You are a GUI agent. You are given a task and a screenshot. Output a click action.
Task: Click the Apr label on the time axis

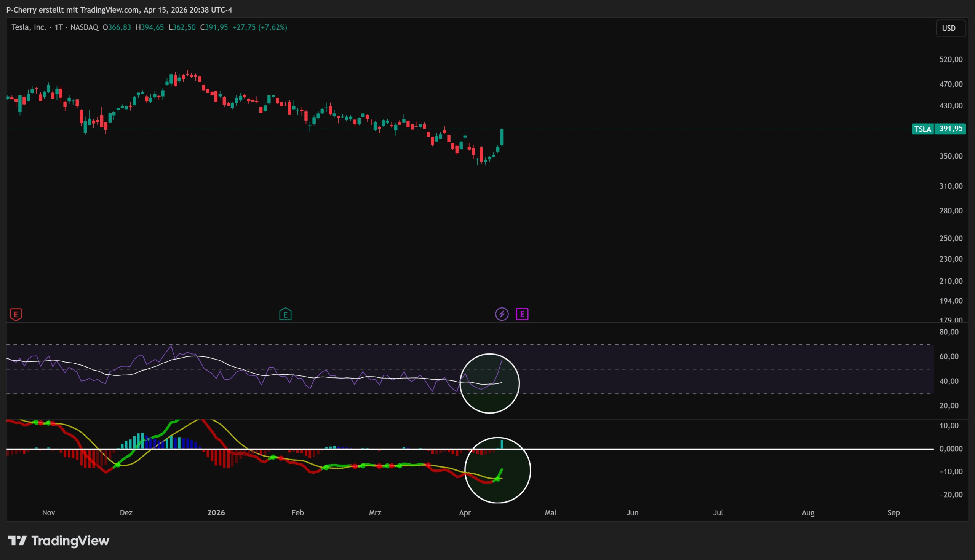(x=465, y=513)
